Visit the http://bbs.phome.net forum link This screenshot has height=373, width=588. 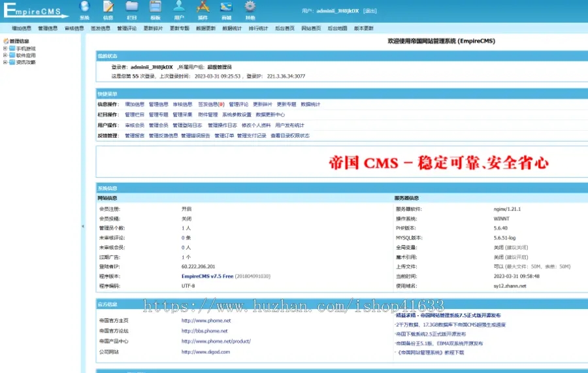click(204, 331)
